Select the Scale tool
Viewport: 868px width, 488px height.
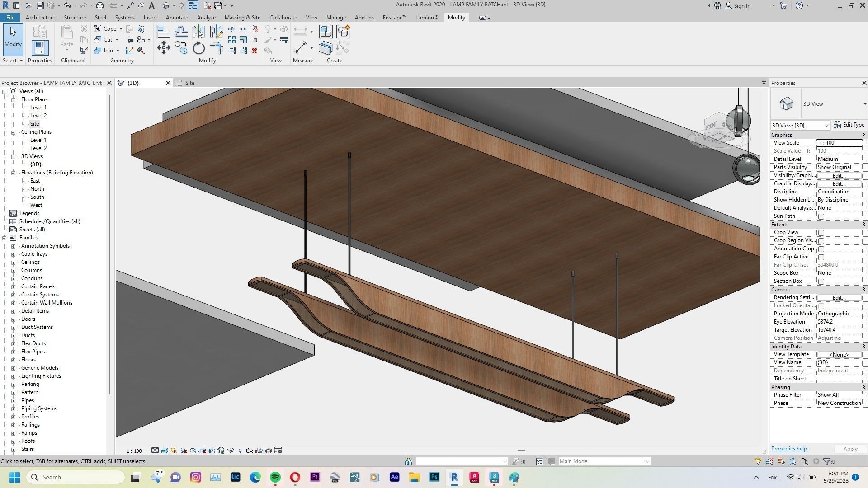pos(243,40)
